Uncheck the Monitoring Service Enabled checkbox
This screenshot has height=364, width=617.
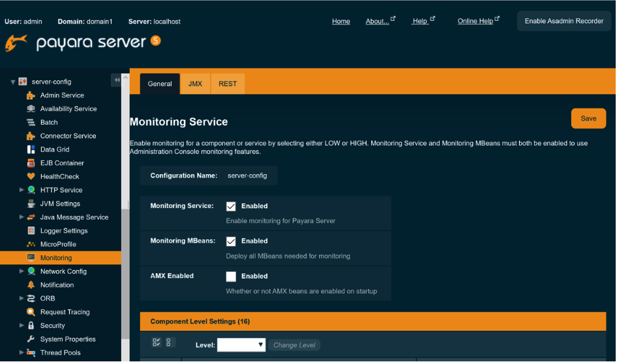click(231, 206)
